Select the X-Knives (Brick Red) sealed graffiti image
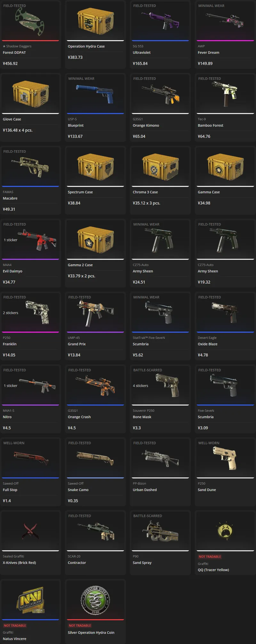 tap(30, 530)
